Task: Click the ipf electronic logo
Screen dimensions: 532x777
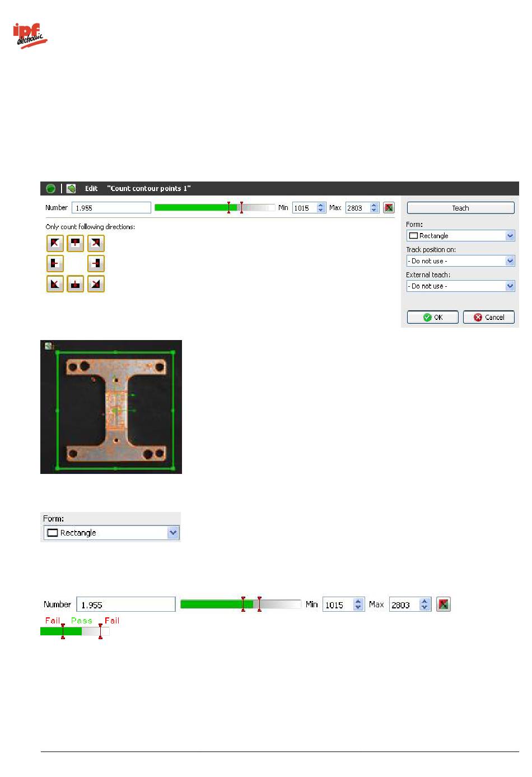Action: tap(30, 36)
